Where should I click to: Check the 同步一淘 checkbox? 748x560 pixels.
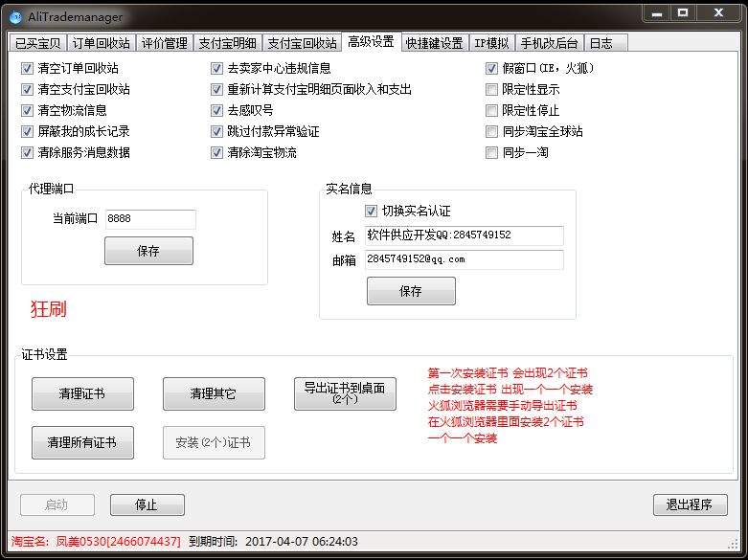tap(491, 152)
